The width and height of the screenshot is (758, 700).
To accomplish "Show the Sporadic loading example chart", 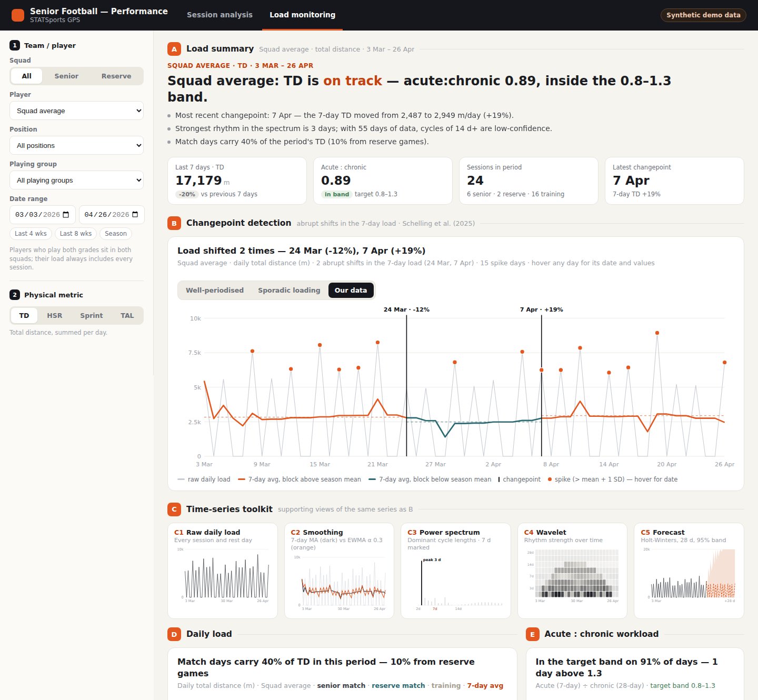I will (x=289, y=290).
